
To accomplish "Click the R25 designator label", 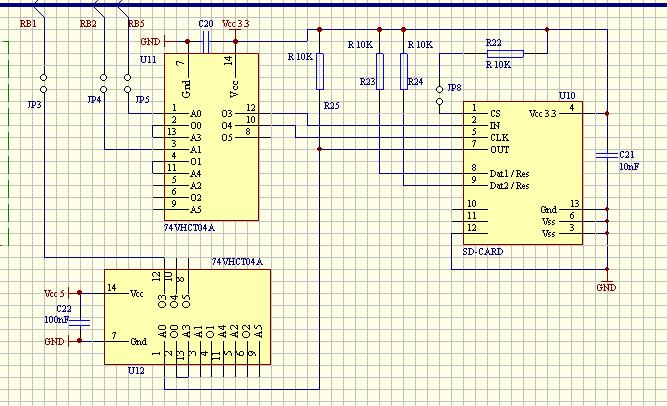I will (332, 106).
